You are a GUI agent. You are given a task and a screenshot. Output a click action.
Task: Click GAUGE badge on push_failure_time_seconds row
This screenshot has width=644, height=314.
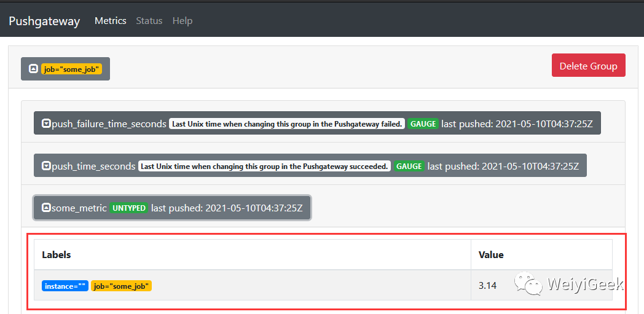click(x=423, y=124)
